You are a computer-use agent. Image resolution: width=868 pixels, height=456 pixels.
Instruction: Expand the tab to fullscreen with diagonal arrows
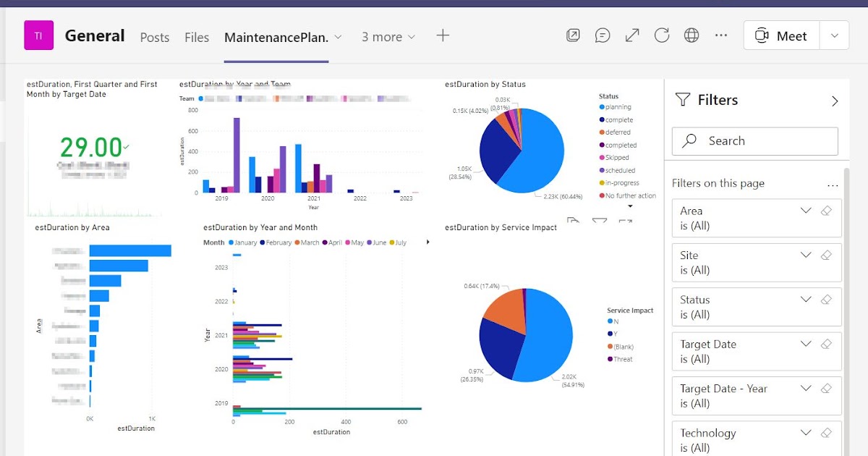pos(631,34)
